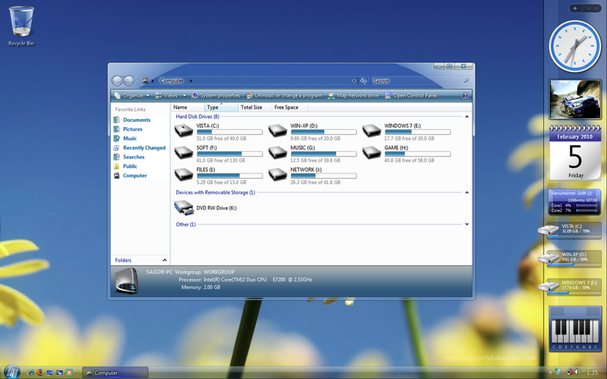Click the Search box magnifier icon
This screenshot has height=379, width=607.
466,81
